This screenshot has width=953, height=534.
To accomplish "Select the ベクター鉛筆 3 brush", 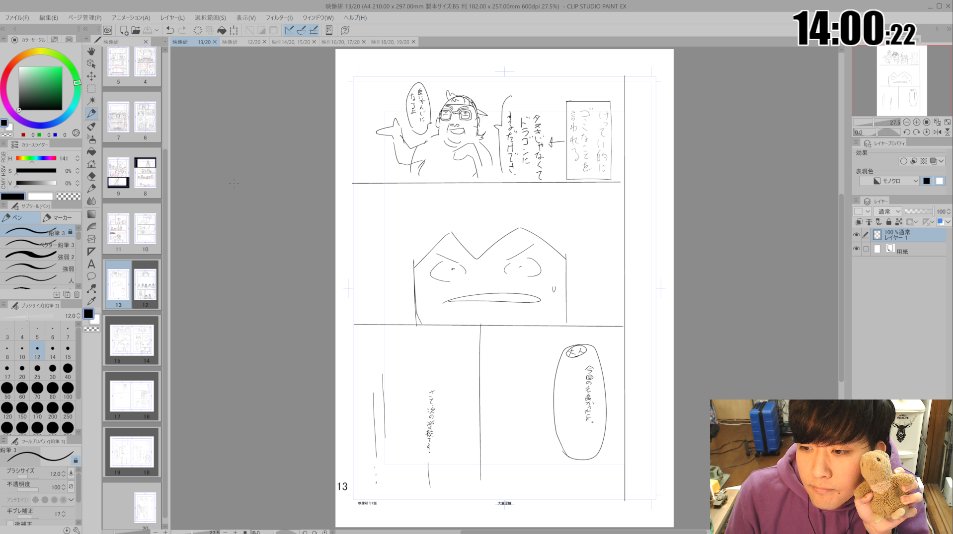I will (40, 245).
